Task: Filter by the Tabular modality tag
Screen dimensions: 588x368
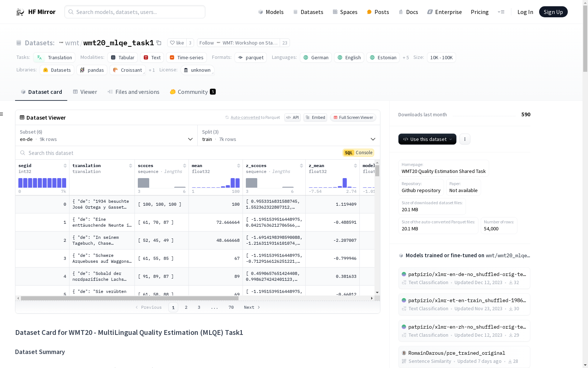Action: [x=123, y=57]
